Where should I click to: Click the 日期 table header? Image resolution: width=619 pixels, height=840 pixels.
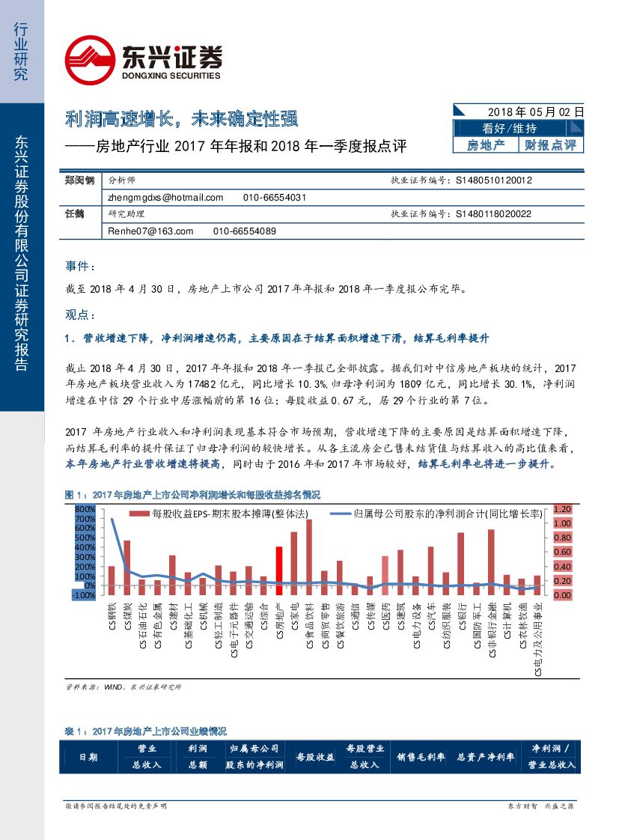(x=88, y=757)
